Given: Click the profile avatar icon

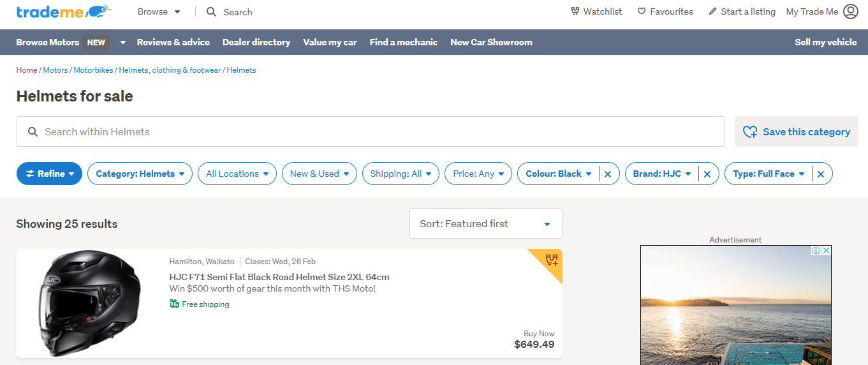Looking at the screenshot, I should (x=851, y=11).
